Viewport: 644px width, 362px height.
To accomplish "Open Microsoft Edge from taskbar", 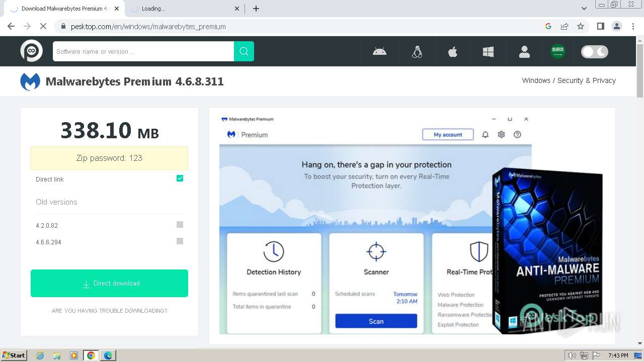I will tap(108, 355).
